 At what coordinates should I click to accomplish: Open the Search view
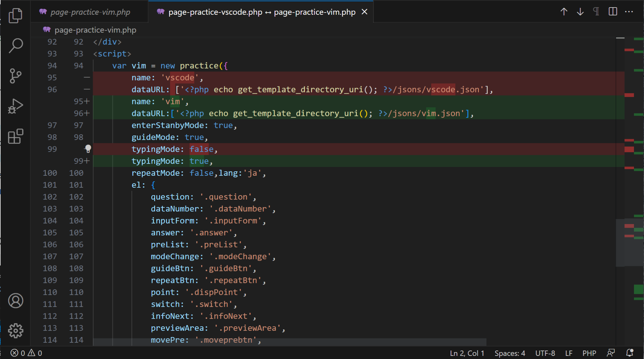15,46
